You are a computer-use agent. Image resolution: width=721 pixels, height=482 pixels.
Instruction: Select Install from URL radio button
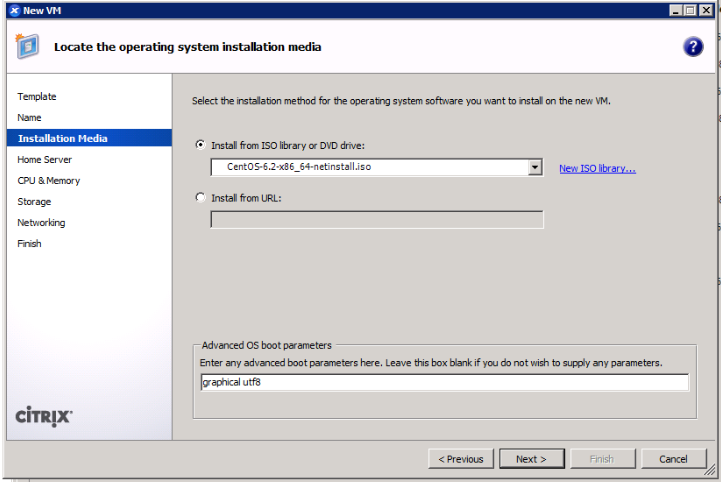tap(201, 198)
